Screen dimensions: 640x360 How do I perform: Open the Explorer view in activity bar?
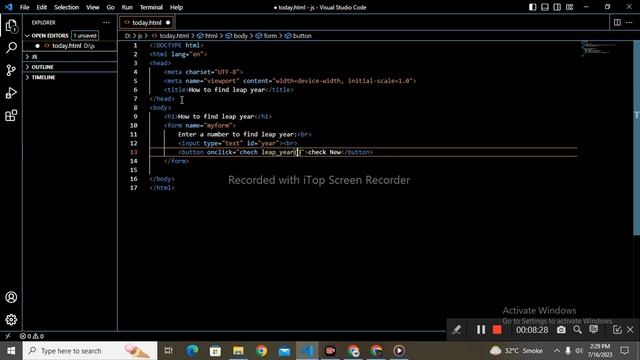click(x=11, y=26)
